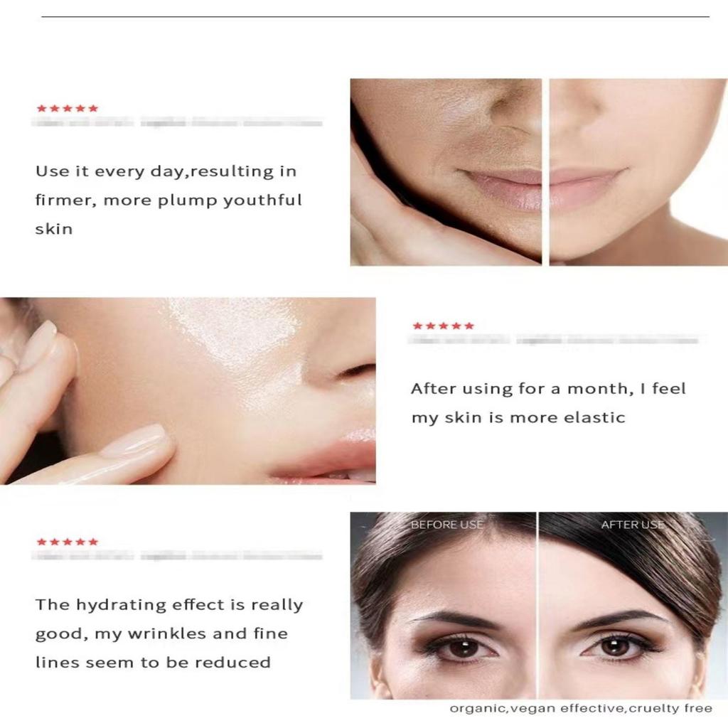
Task: Click the top review's five-star rating
Action: (x=68, y=108)
